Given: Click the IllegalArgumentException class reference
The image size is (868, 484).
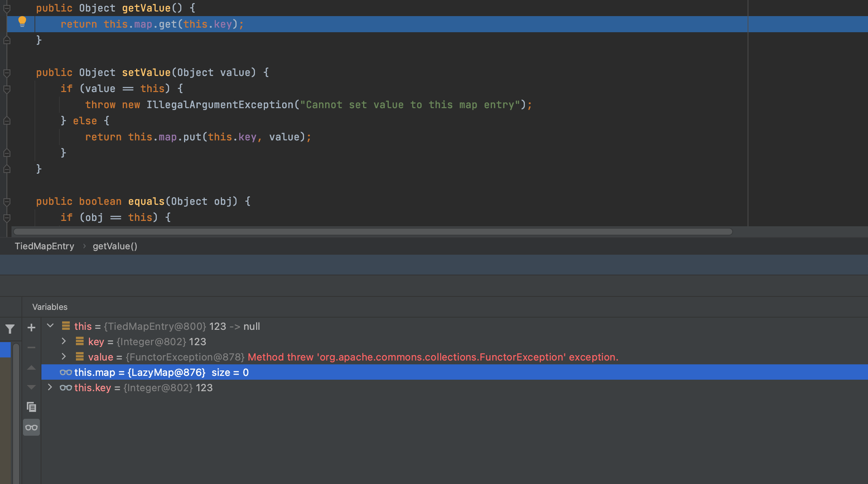Looking at the screenshot, I should pyautogui.click(x=220, y=105).
